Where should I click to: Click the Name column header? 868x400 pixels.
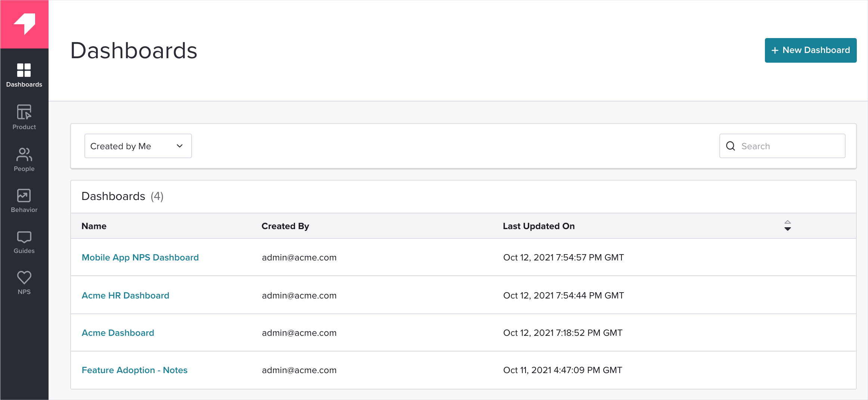click(x=94, y=226)
